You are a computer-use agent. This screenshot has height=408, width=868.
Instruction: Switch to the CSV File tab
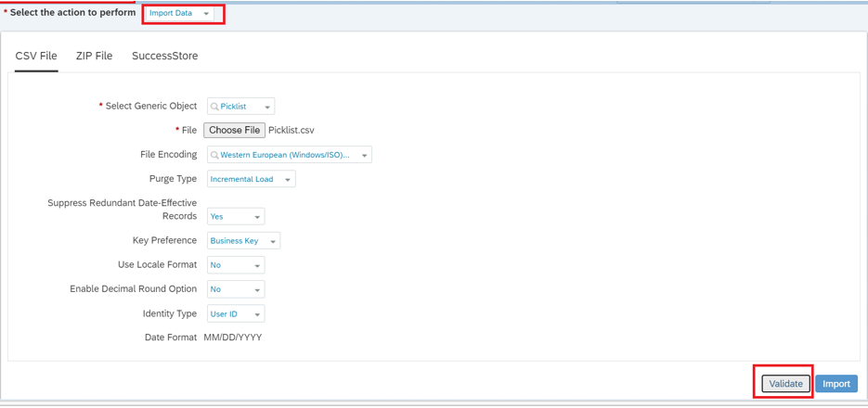[x=36, y=56]
